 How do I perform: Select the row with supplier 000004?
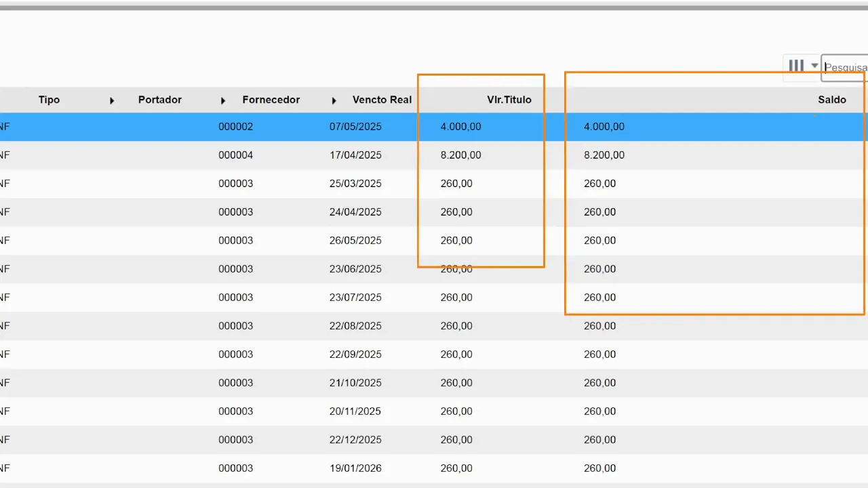(235, 155)
